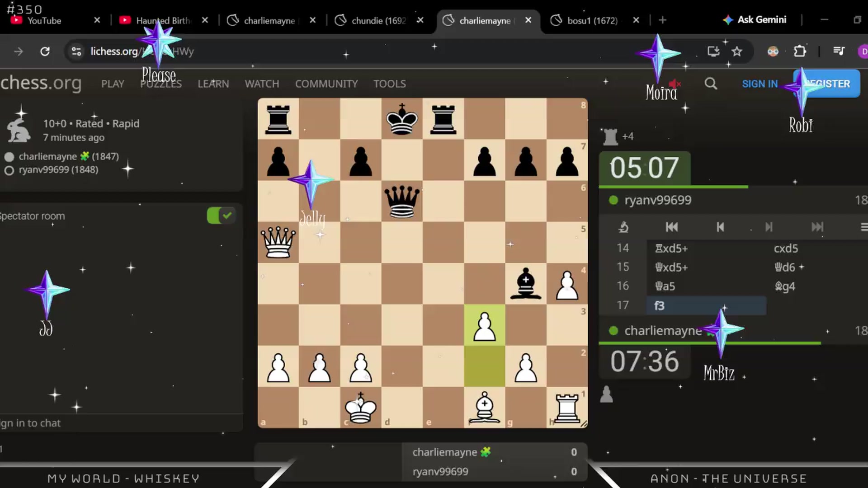The height and width of the screenshot is (488, 868).
Task: Open charliemayne (1847) profile in game info
Action: pos(69,156)
